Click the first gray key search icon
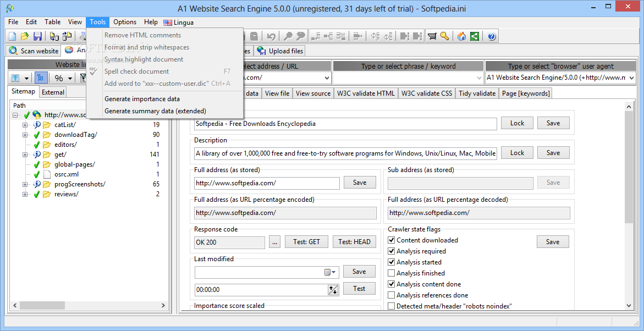The width and height of the screenshot is (644, 331). [288, 36]
